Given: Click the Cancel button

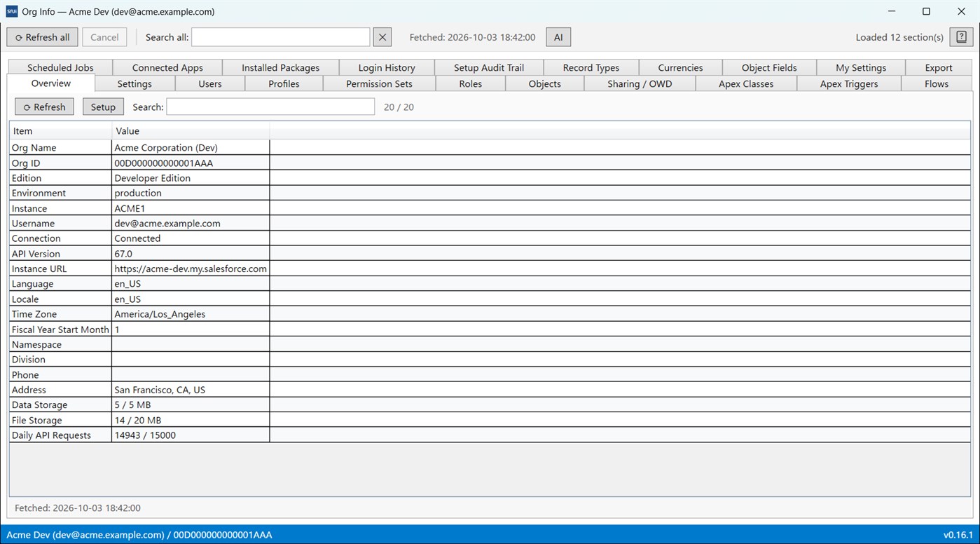Looking at the screenshot, I should (104, 37).
